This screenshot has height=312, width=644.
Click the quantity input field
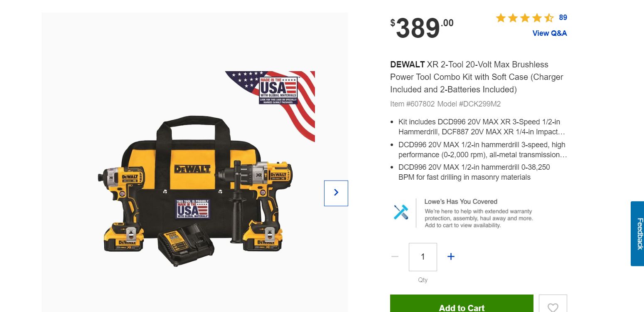point(423,257)
